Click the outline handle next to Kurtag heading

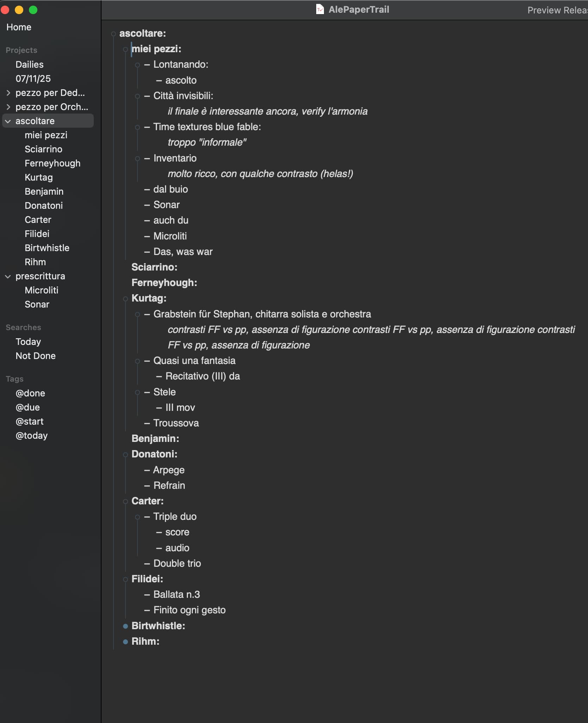[125, 299]
